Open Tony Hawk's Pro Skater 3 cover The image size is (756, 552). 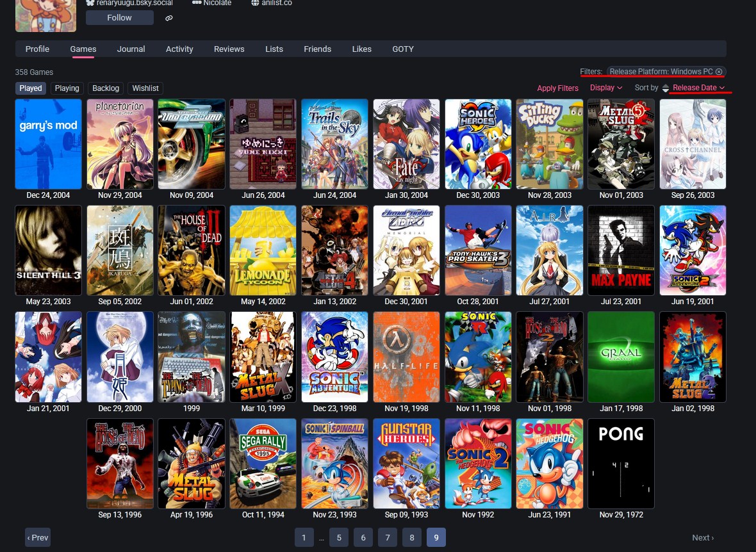(479, 250)
